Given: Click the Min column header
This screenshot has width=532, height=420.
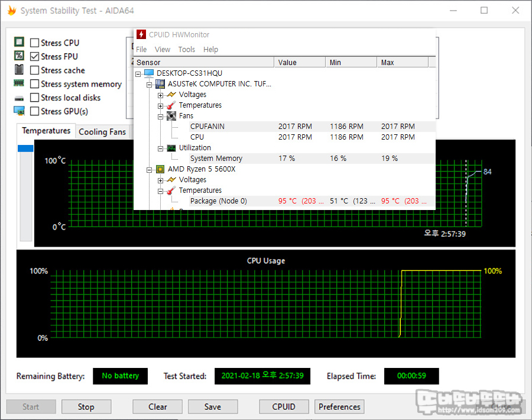Looking at the screenshot, I should pyautogui.click(x=352, y=62).
